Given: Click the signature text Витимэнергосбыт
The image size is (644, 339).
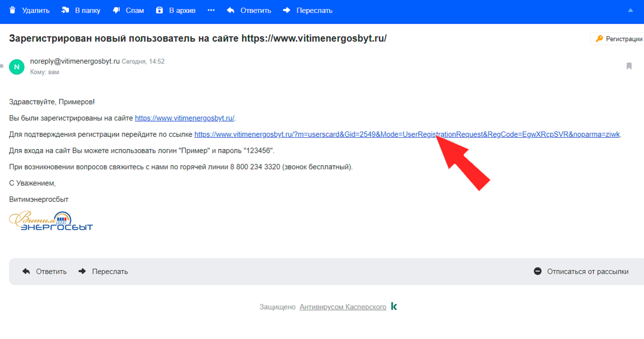Looking at the screenshot, I should pyautogui.click(x=39, y=199).
